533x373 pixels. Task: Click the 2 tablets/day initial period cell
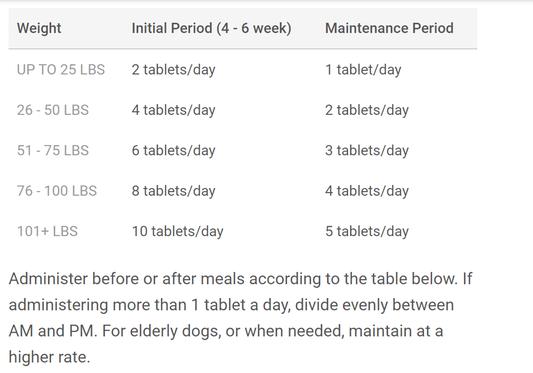(x=173, y=70)
